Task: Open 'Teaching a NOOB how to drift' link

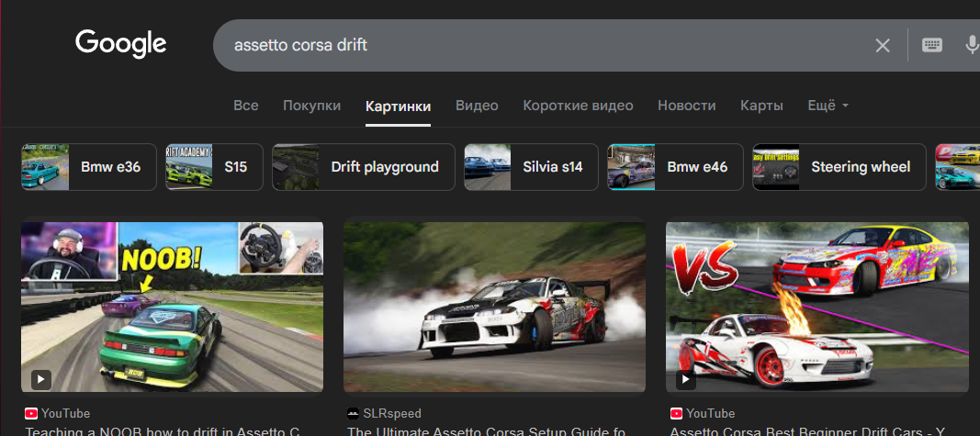Action: pos(163,431)
